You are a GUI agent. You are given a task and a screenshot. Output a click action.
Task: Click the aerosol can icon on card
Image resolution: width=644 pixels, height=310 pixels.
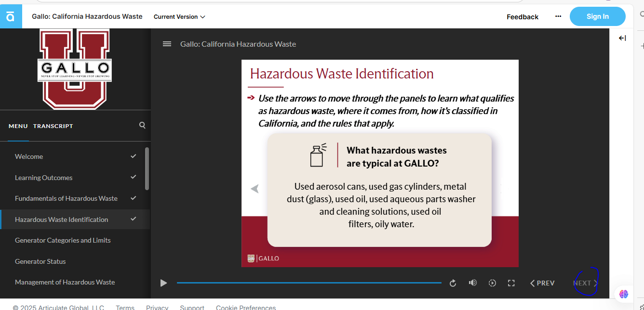[318, 155]
